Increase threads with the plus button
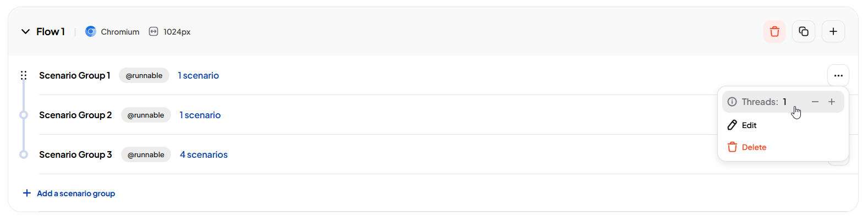Screen dimensions: 868x216 [x=832, y=102]
